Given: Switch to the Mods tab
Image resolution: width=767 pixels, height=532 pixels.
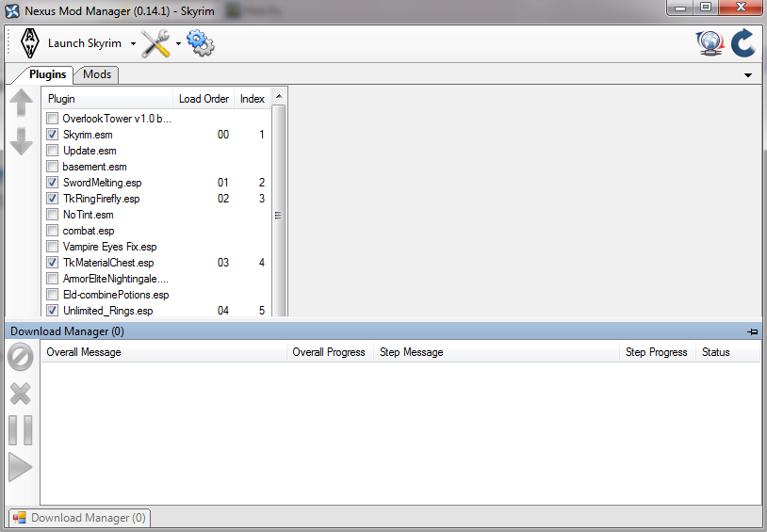Looking at the screenshot, I should (97, 74).
